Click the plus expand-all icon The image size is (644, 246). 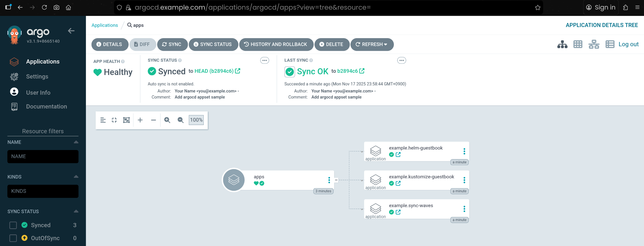point(140,120)
